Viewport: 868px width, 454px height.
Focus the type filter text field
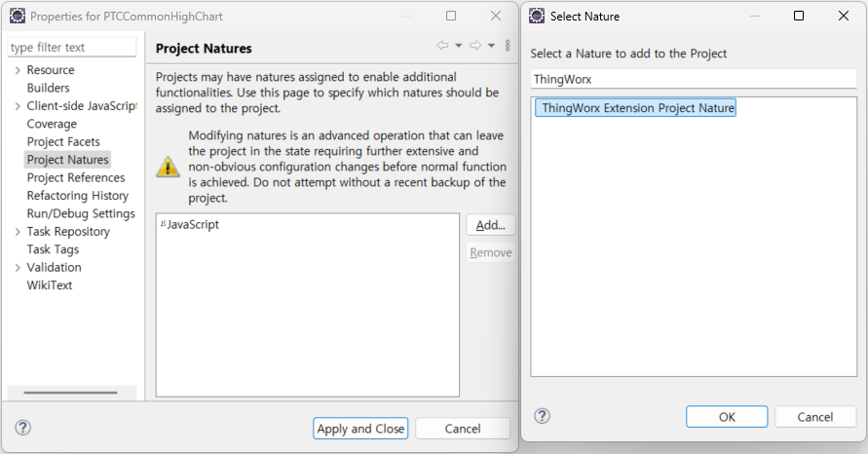[72, 48]
